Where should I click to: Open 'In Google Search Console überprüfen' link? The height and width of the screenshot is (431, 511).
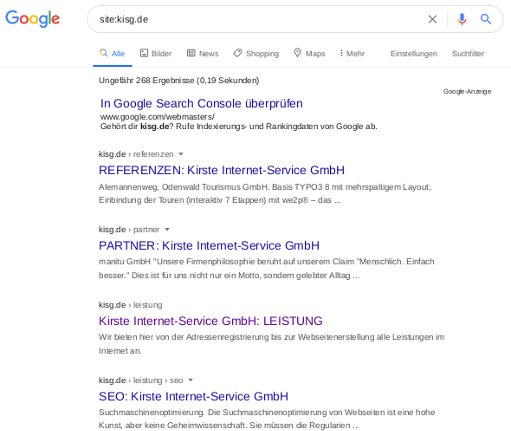(x=201, y=103)
